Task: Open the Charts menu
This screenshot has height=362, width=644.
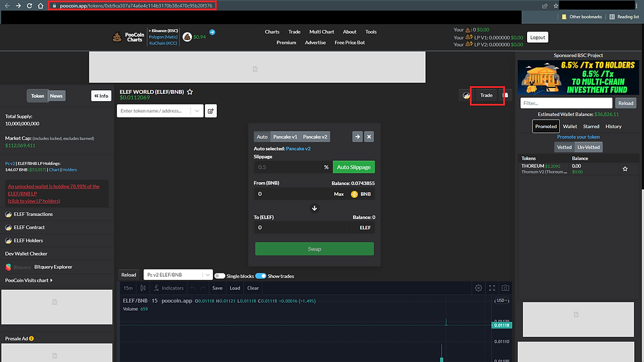Action: click(272, 32)
